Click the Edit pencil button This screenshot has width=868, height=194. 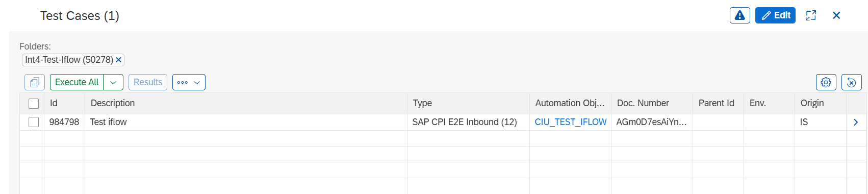775,15
